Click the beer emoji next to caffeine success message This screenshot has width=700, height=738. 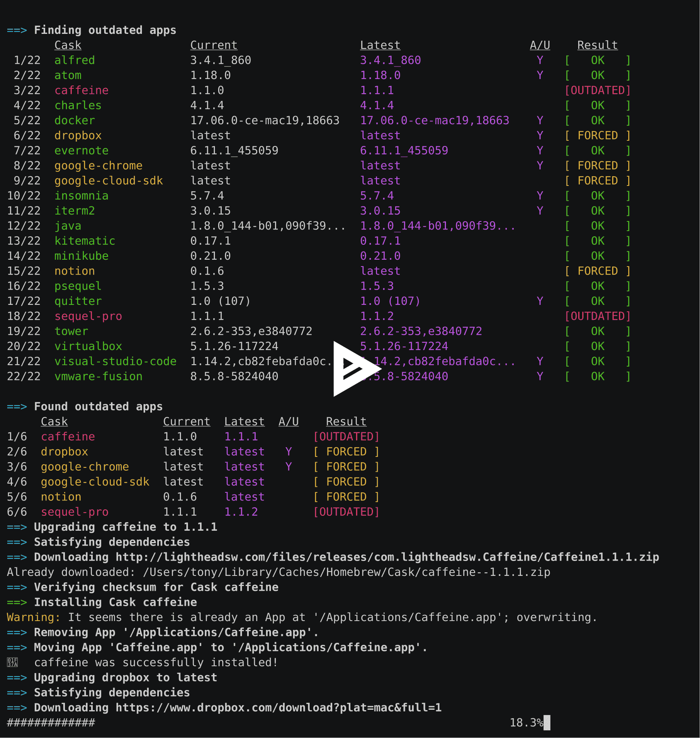[12, 662]
